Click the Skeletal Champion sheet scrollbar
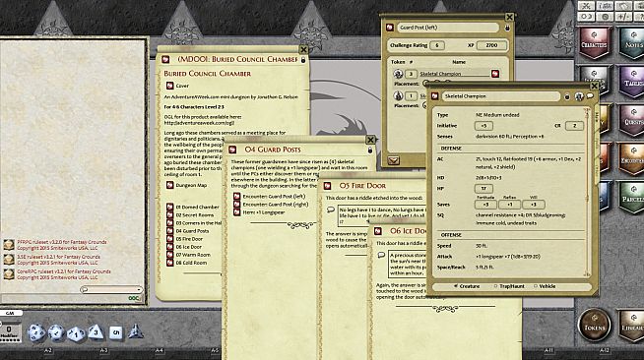 click(588, 193)
